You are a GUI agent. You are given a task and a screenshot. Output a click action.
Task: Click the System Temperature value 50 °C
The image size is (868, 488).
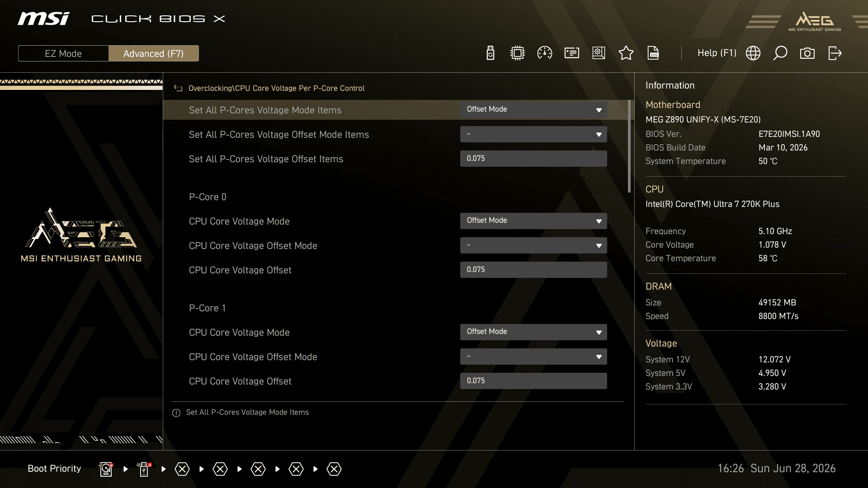[x=768, y=161]
